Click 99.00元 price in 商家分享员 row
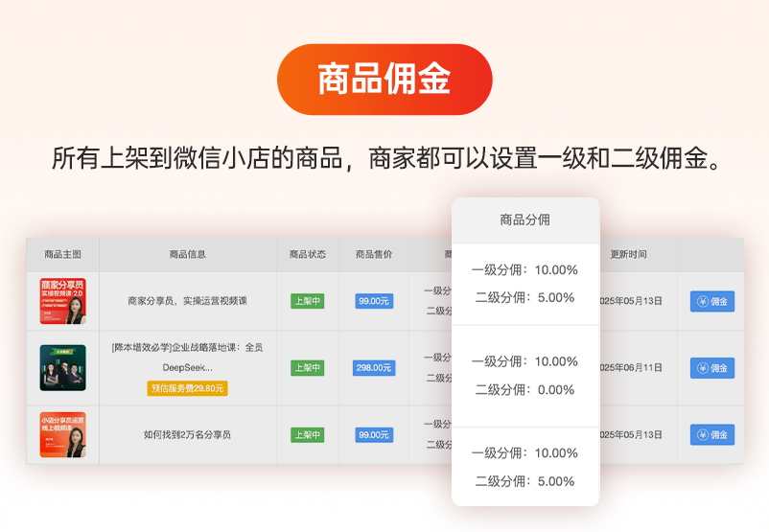The height and width of the screenshot is (532, 769). coord(374,301)
